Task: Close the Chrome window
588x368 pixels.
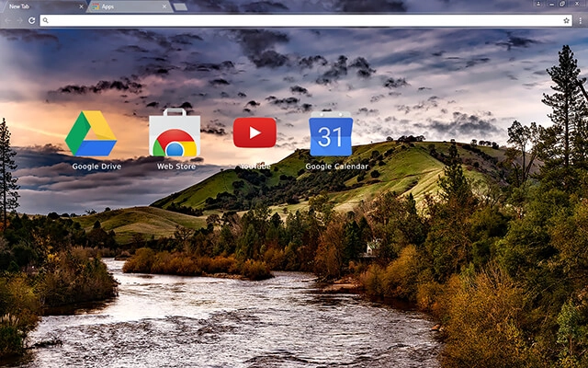Action: click(x=578, y=4)
